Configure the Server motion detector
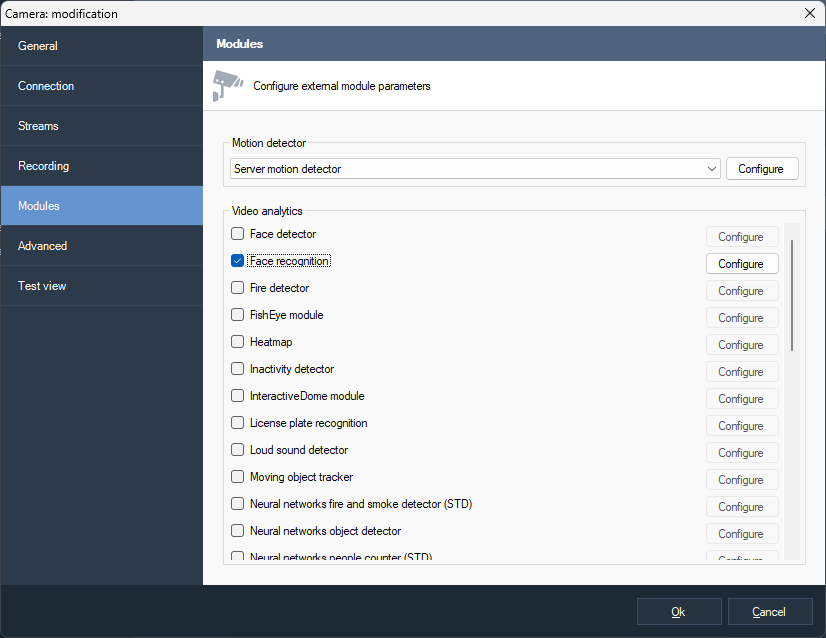Screen dimensions: 826x638 tap(761, 169)
